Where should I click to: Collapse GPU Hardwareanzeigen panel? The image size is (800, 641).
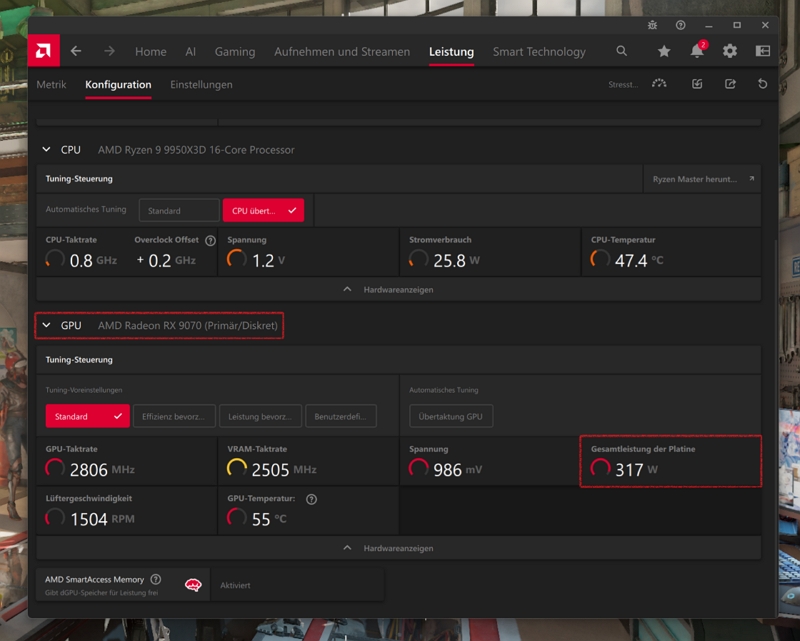[398, 548]
